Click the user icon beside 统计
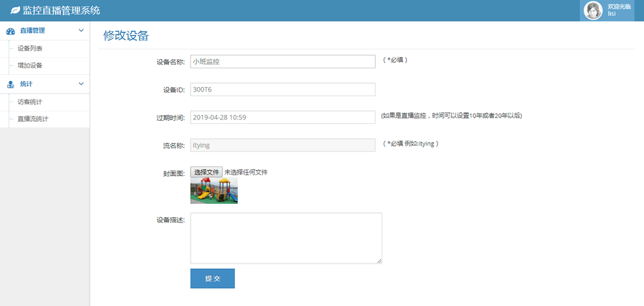Viewport: 644px width, 306px height. click(x=11, y=84)
